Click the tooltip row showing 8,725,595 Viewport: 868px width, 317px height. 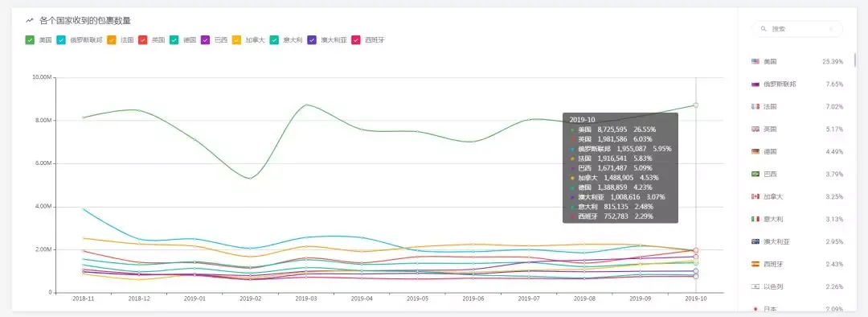point(612,129)
